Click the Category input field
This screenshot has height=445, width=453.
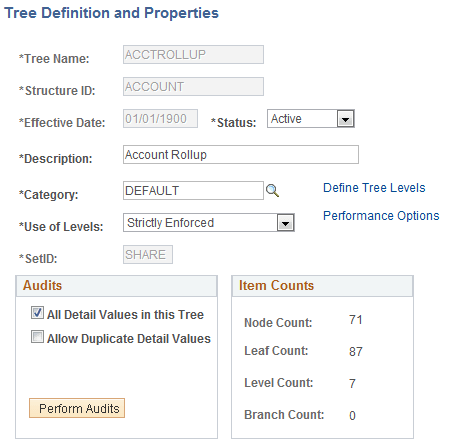pyautogui.click(x=193, y=191)
